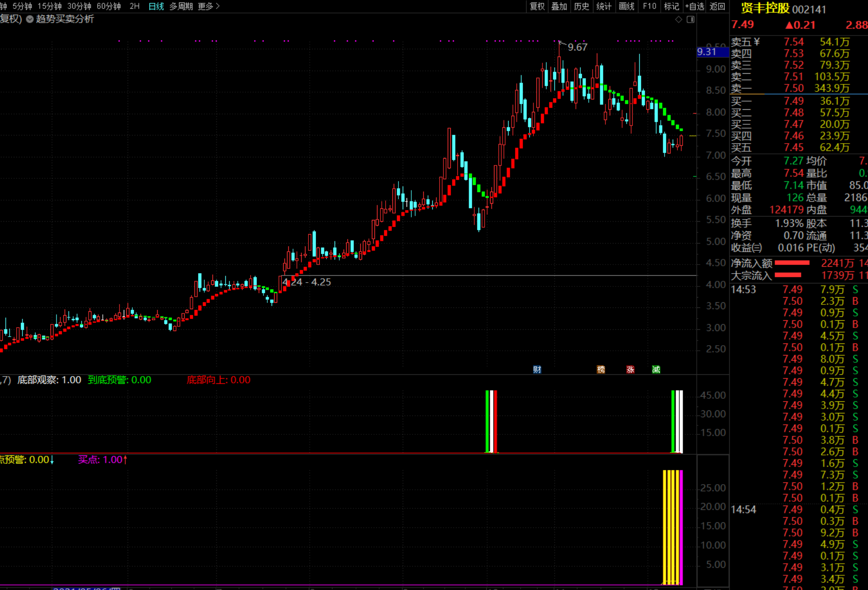Click the green 减 marker icon
Image resolution: width=868 pixels, height=590 pixels.
[656, 370]
